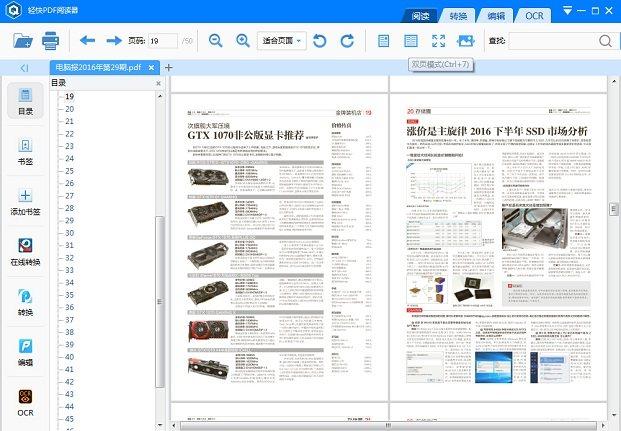Select page 23 in the outline
Screen dimensions: 621x431
coord(70,146)
